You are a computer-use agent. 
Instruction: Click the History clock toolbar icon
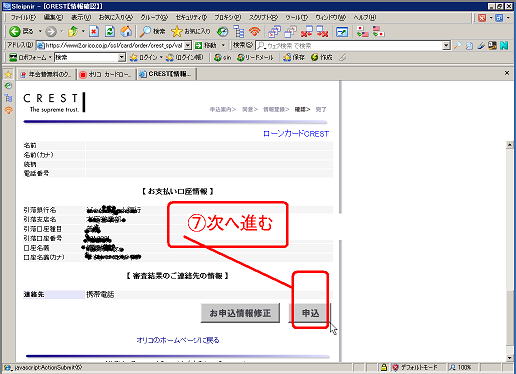coord(222,32)
